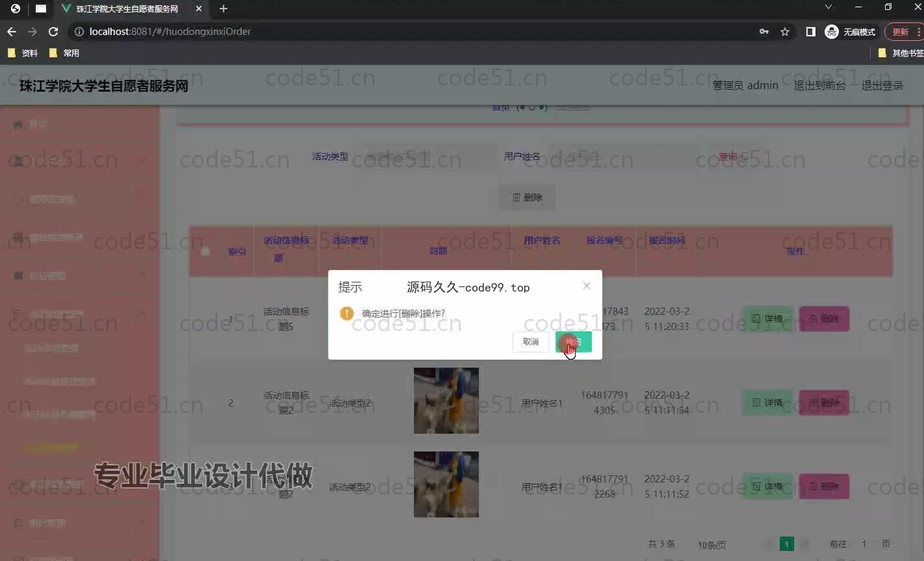This screenshot has height=561, width=924.
Task: Focus the 用户姓名 search field
Action: tap(622, 156)
